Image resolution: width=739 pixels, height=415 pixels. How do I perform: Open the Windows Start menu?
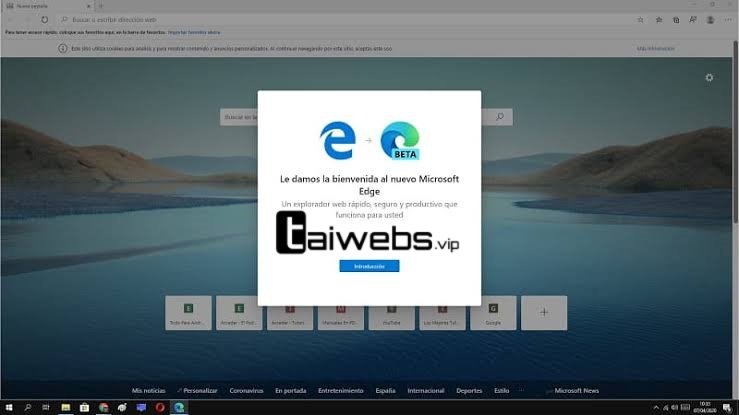click(x=8, y=407)
